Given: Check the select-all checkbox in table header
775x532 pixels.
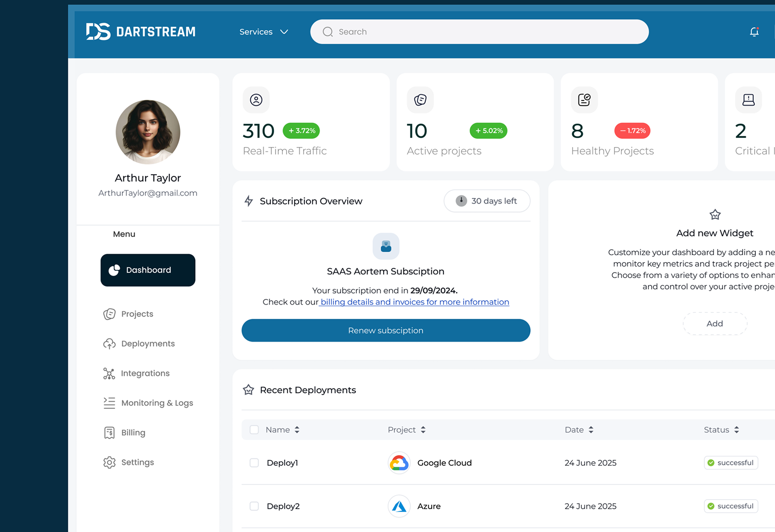Looking at the screenshot, I should click(254, 430).
